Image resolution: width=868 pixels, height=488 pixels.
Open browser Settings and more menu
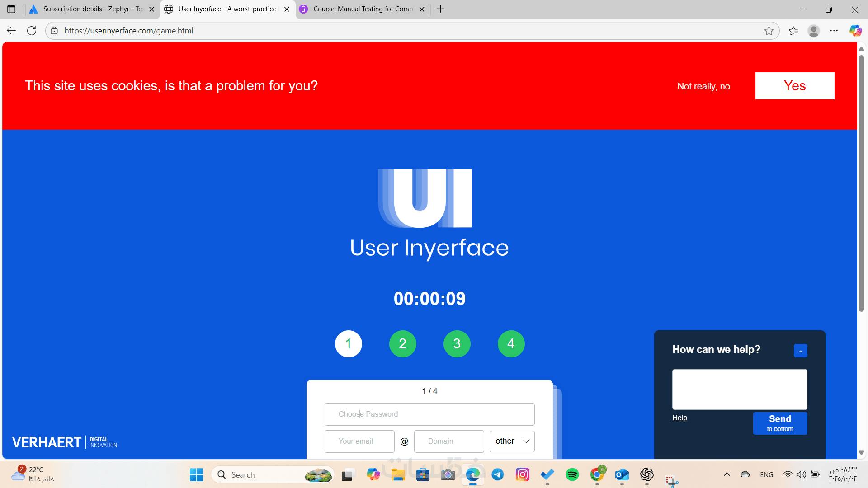(834, 31)
